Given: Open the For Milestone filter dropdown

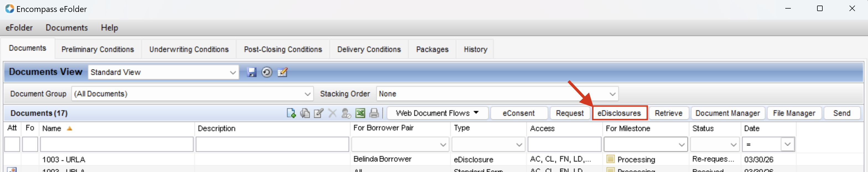Looking at the screenshot, I should (x=681, y=145).
